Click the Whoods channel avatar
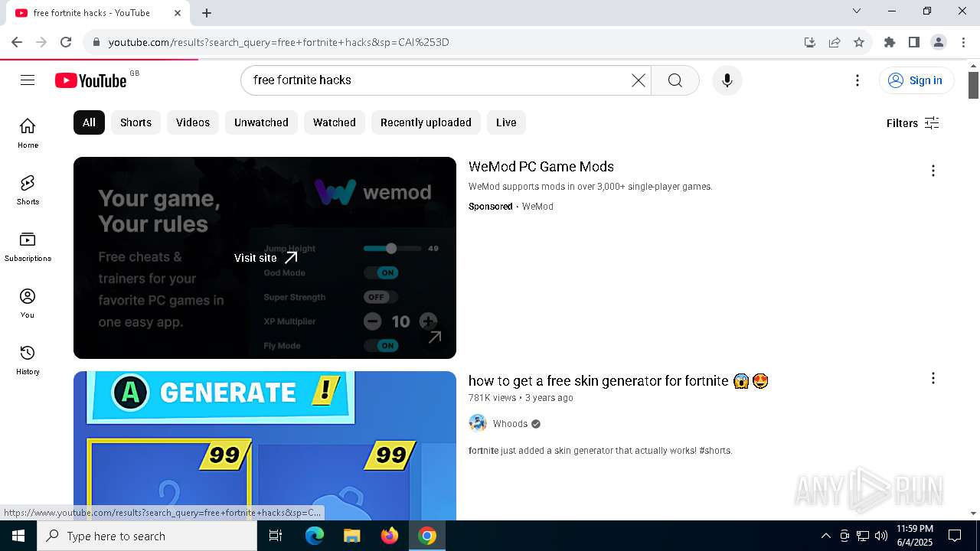The image size is (980, 551). pyautogui.click(x=478, y=423)
